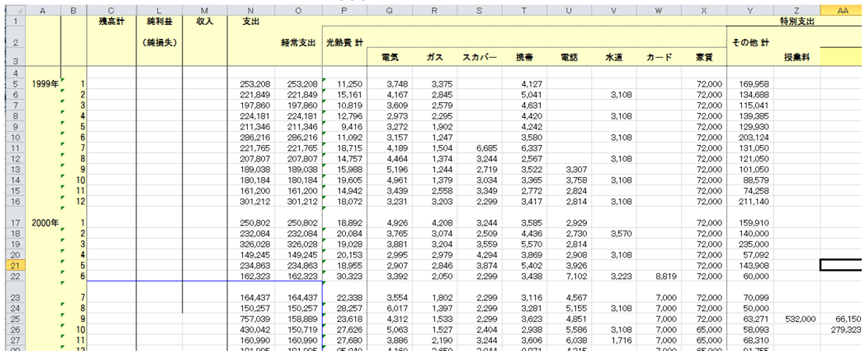Click the その他 計 header cell
The width and height of the screenshot is (868, 354).
coord(750,42)
